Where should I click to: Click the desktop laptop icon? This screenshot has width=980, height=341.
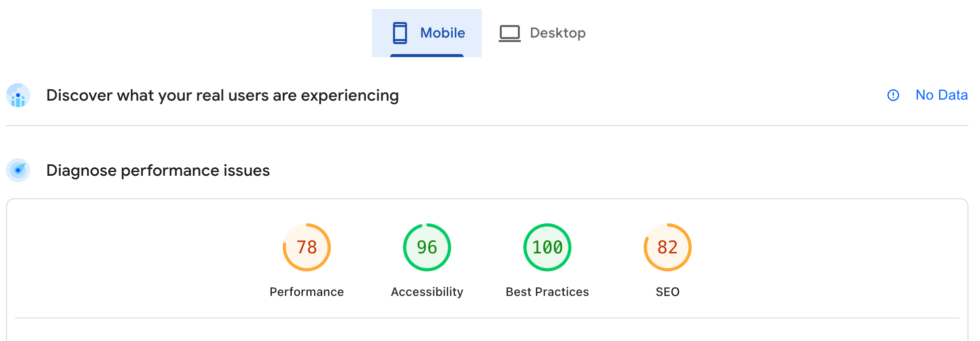point(510,33)
